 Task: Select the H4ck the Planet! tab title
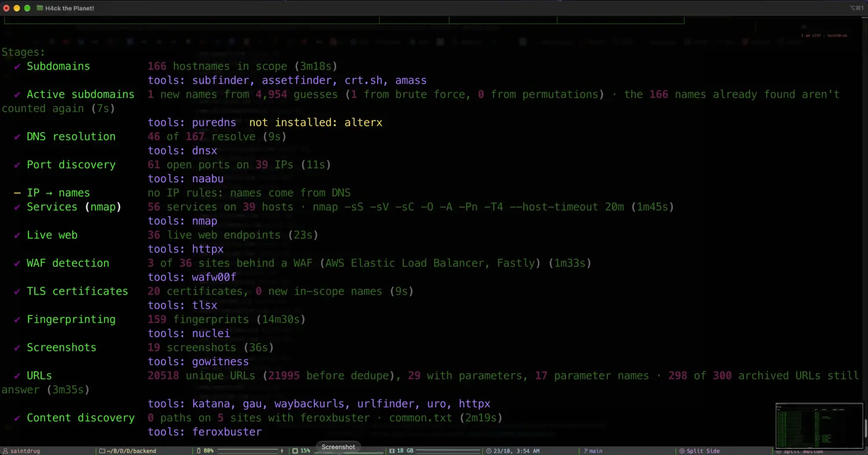(x=69, y=8)
